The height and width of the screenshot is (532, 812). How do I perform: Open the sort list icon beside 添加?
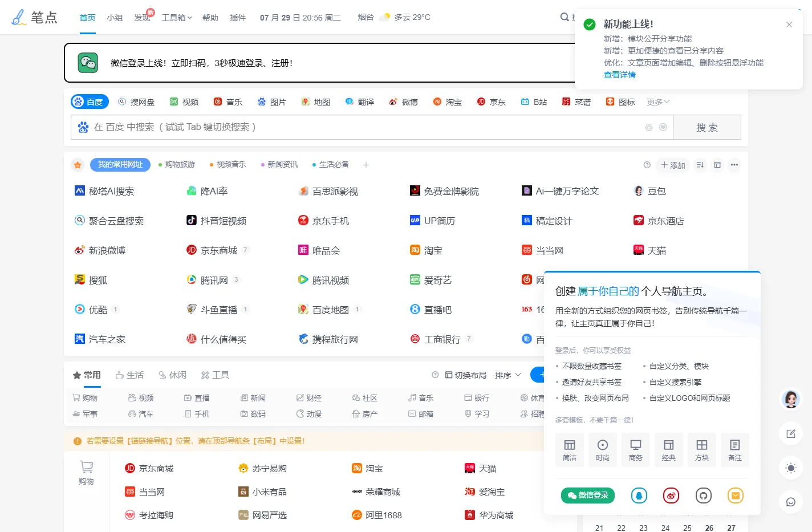point(700,165)
